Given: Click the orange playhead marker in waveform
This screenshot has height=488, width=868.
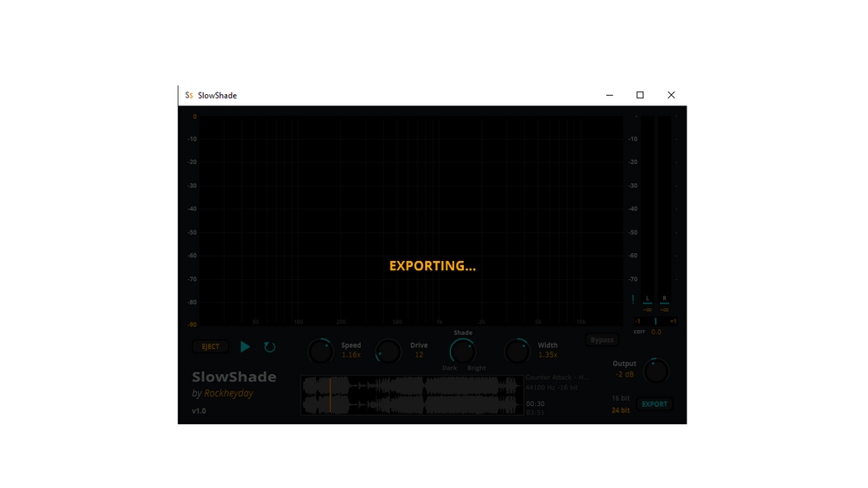Looking at the screenshot, I should coord(331,395).
